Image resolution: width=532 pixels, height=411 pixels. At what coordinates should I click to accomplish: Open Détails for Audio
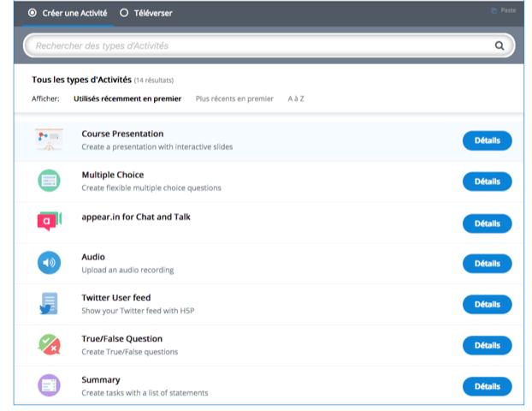488,264
